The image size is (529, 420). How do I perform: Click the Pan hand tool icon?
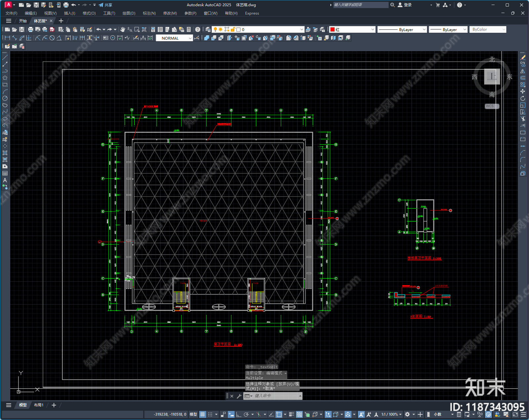(123, 29)
